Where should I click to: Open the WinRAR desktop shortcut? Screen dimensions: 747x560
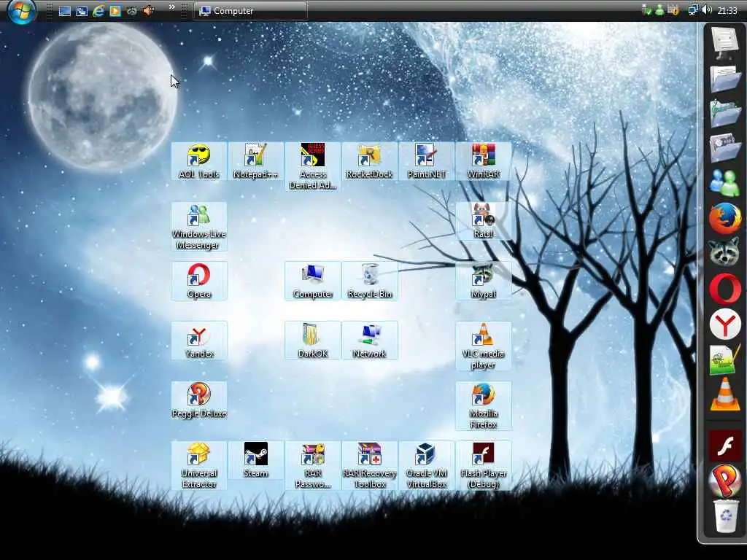(483, 161)
